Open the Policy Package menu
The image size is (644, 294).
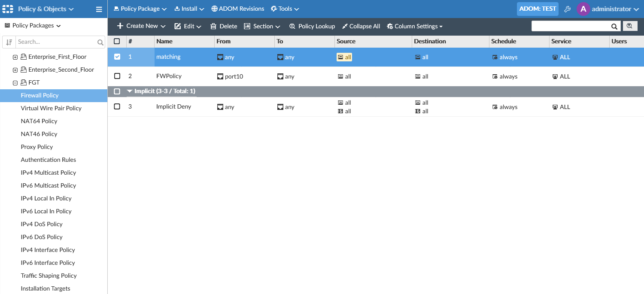coord(140,9)
